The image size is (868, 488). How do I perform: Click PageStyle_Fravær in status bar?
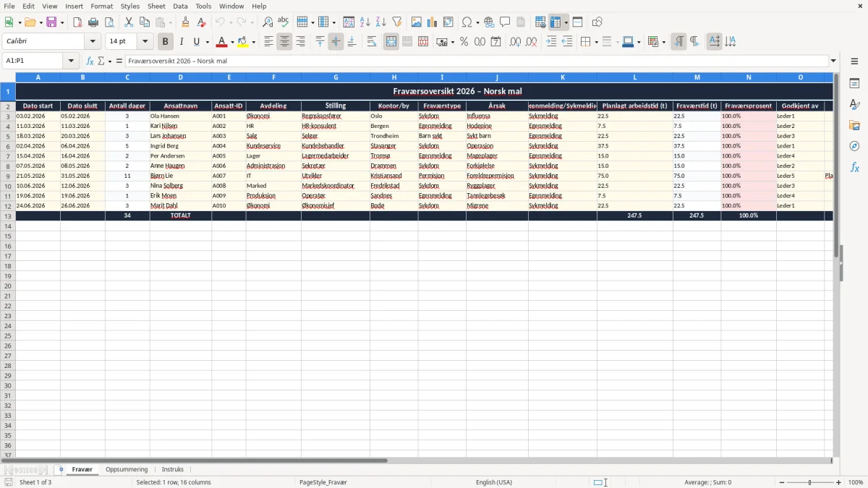pos(323,482)
